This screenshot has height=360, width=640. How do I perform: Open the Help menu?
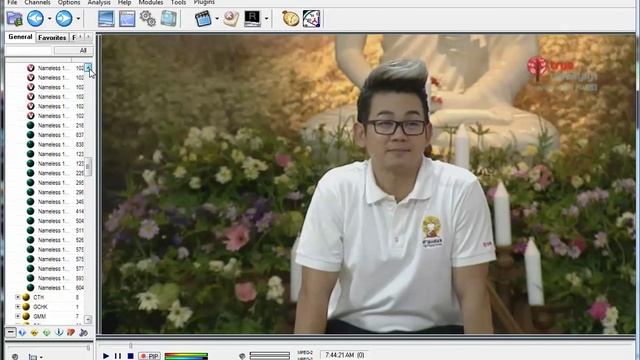(124, 2)
